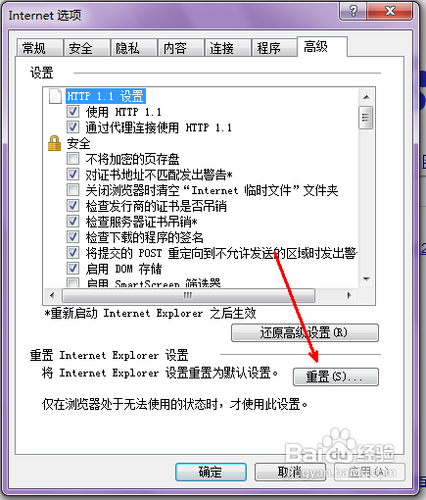This screenshot has height=500, width=426.
Task: Click the horizontal scrollbar thumb below settings
Action: pyautogui.click(x=189, y=295)
